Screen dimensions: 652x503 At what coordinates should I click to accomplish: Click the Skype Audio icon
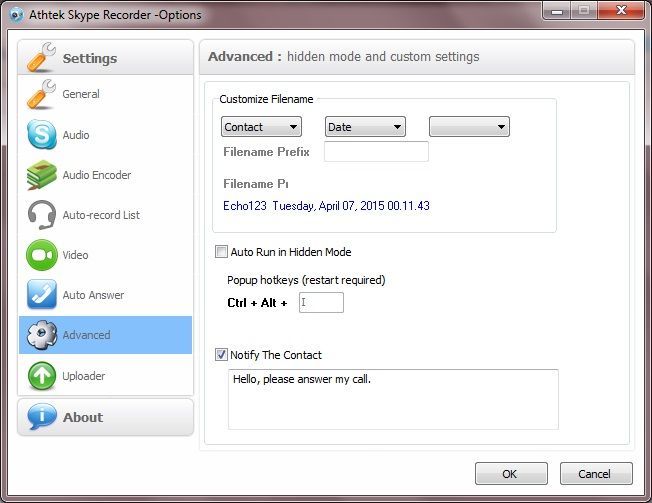(42, 134)
